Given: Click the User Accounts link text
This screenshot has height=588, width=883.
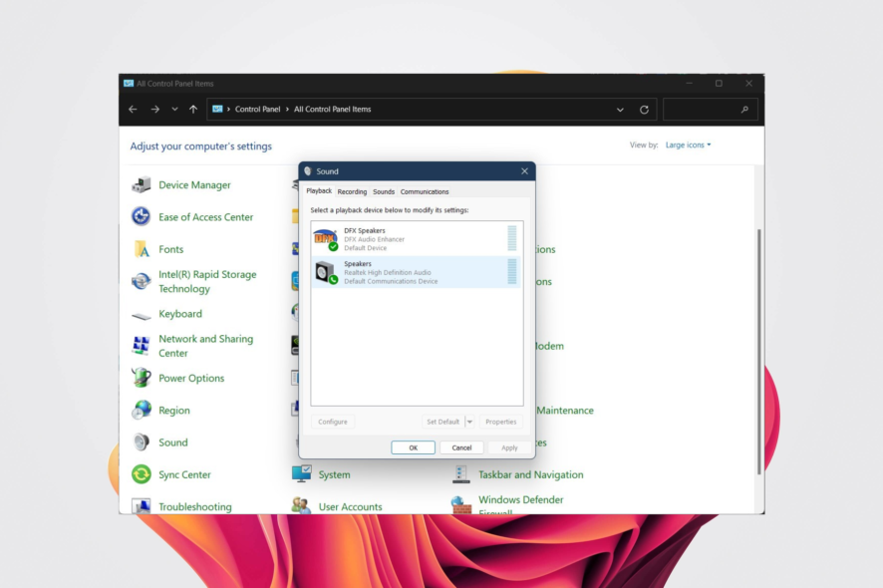Looking at the screenshot, I should point(350,506).
